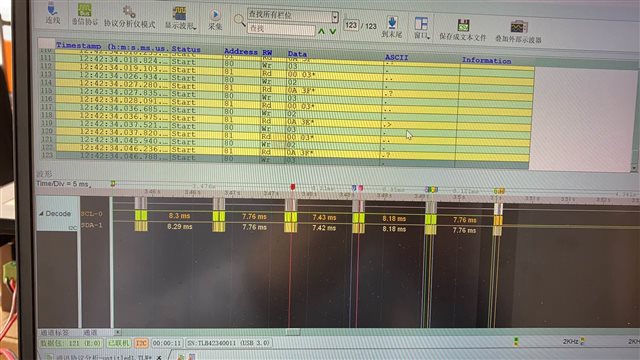Screen dimensions: 640x360
Task: Click the 到末尾 go-to-end icon
Action: coord(392,23)
